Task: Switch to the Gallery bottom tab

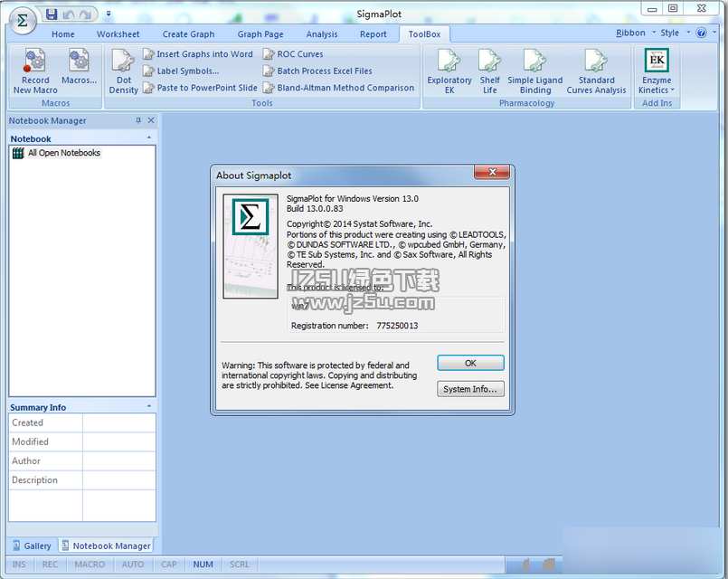Action: pos(32,546)
